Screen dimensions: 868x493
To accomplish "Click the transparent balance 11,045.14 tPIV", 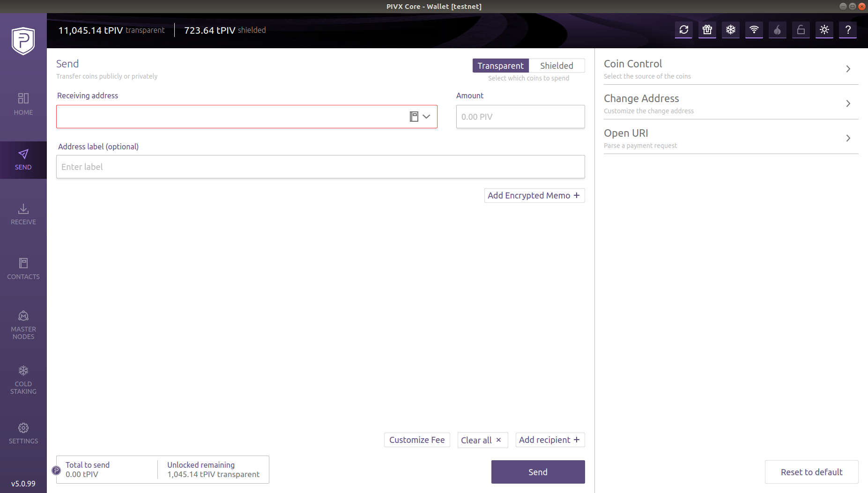I will point(90,30).
